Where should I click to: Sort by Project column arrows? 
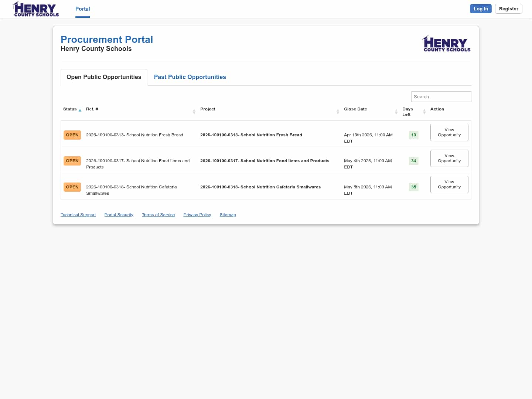point(338,112)
